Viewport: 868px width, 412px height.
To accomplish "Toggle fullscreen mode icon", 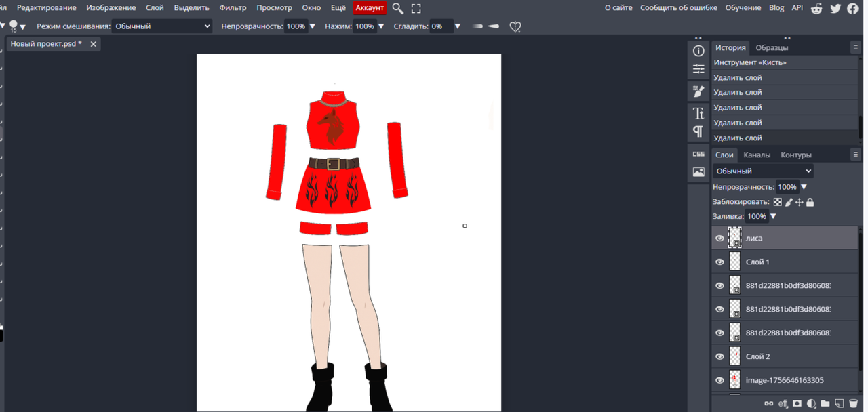I will 416,8.
